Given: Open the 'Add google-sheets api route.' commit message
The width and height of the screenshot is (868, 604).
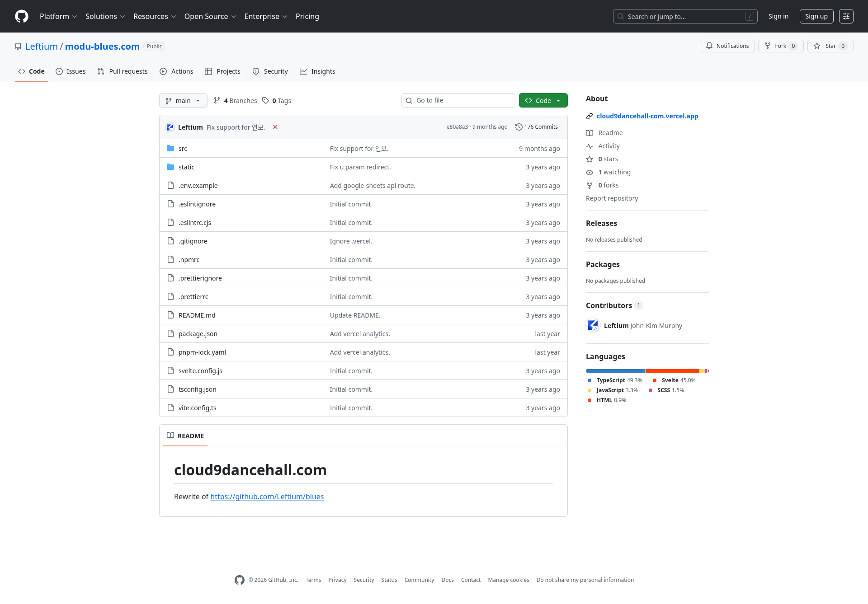Looking at the screenshot, I should 373,186.
